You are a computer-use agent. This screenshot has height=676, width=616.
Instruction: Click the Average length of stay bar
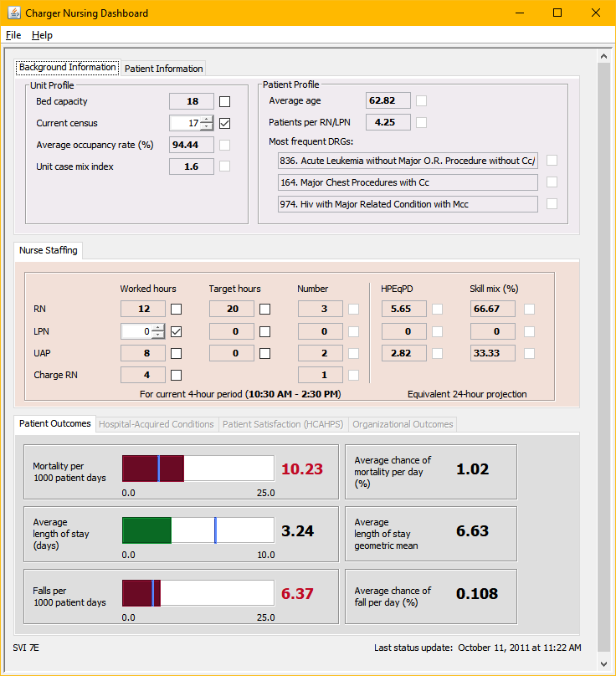[x=198, y=530]
